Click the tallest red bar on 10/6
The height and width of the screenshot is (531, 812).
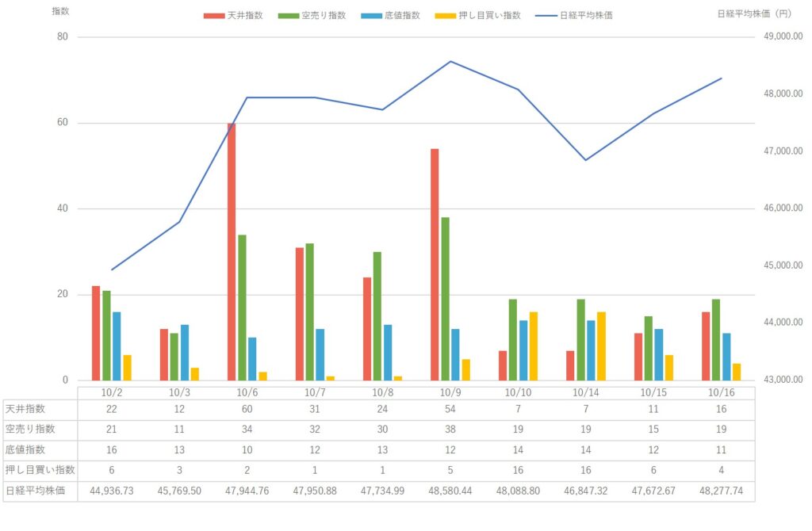pos(232,252)
